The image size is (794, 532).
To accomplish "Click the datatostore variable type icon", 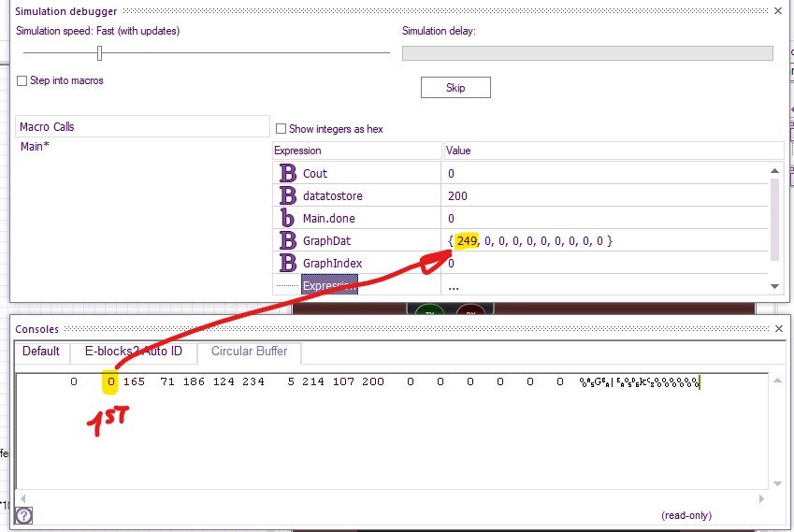I will click(288, 196).
